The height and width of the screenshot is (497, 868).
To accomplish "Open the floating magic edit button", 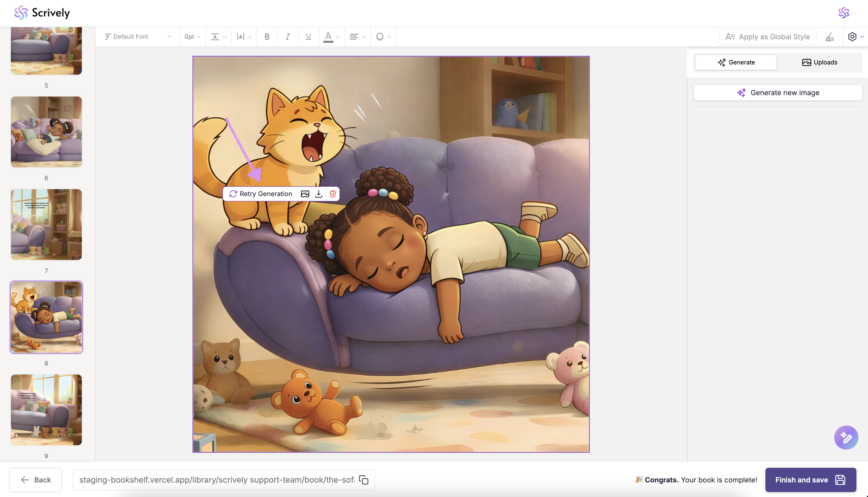I will [846, 437].
